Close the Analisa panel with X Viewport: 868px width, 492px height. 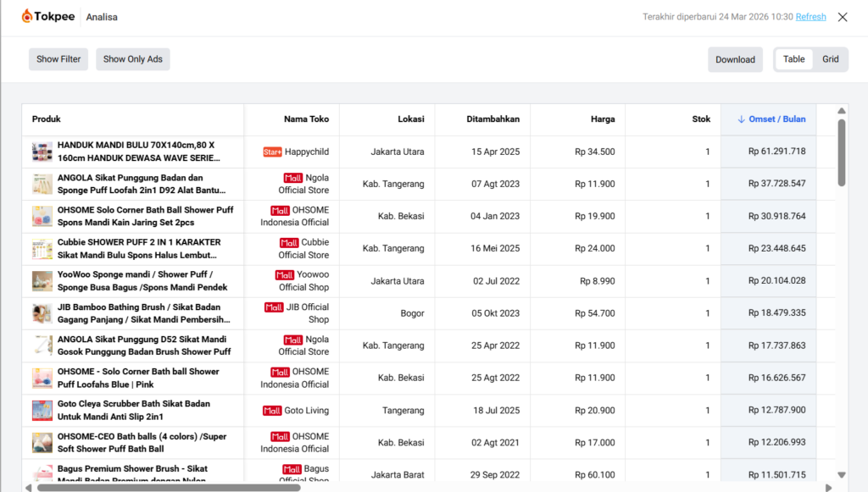(843, 17)
